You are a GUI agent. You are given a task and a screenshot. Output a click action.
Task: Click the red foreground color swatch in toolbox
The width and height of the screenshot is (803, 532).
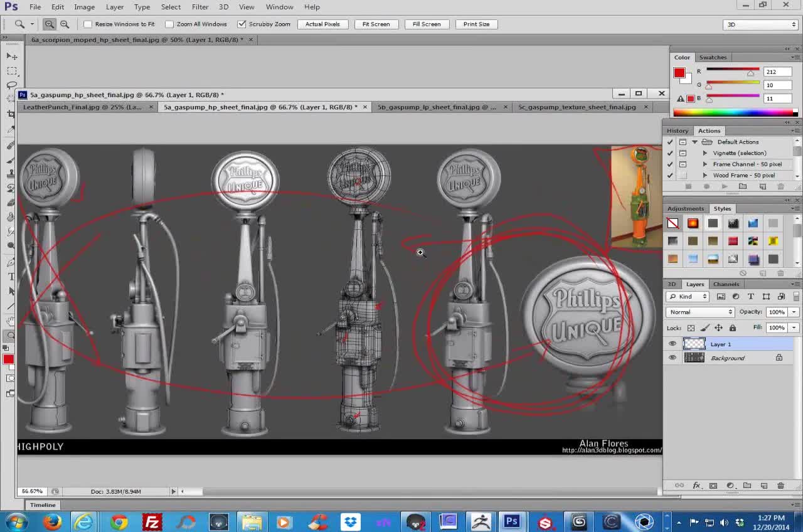pyautogui.click(x=8, y=359)
